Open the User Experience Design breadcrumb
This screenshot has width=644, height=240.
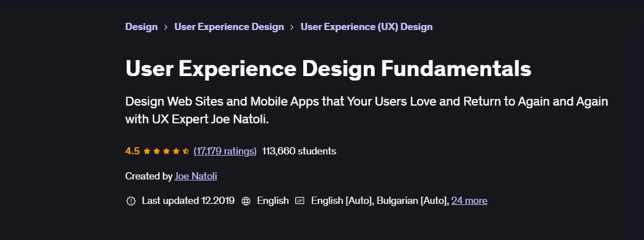click(229, 27)
